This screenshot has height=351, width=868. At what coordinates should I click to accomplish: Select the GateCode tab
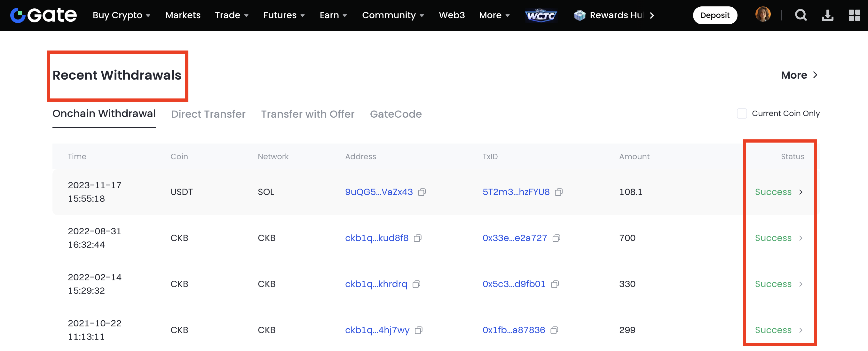tap(396, 114)
